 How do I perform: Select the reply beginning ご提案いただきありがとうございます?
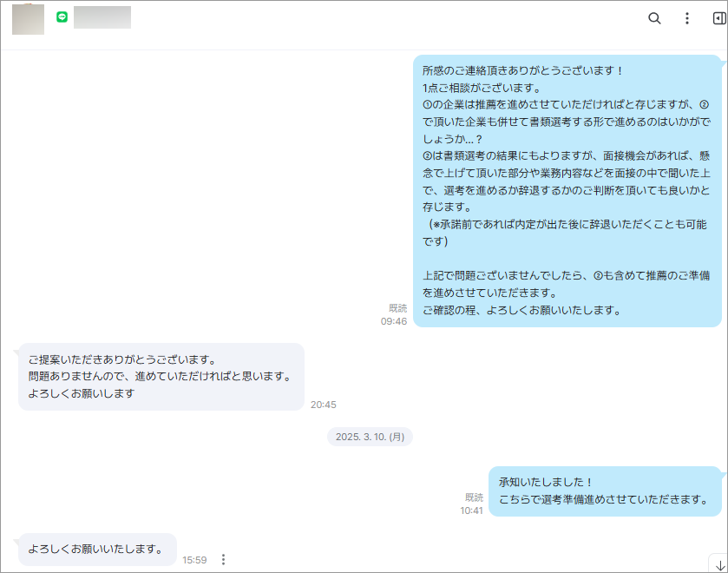point(161,377)
